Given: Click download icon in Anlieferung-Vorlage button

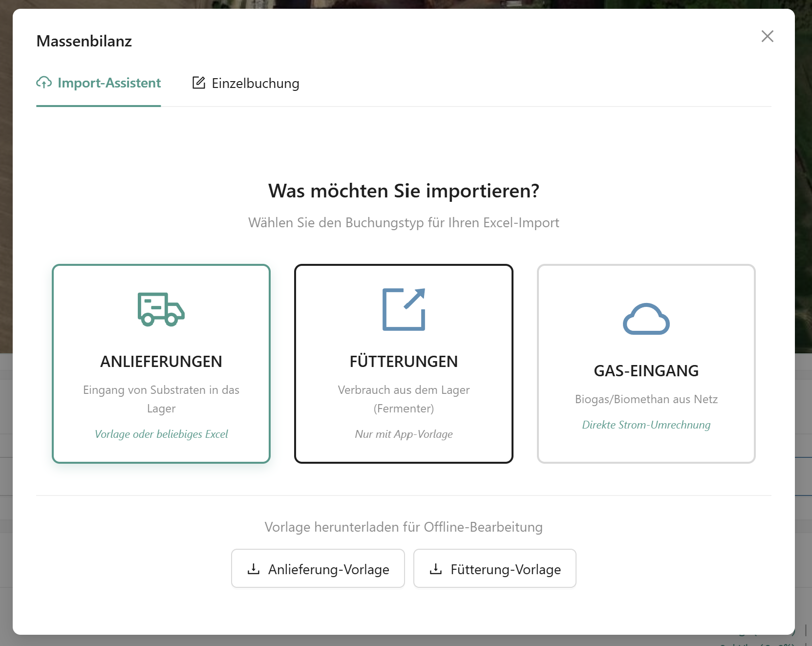Looking at the screenshot, I should 254,569.
